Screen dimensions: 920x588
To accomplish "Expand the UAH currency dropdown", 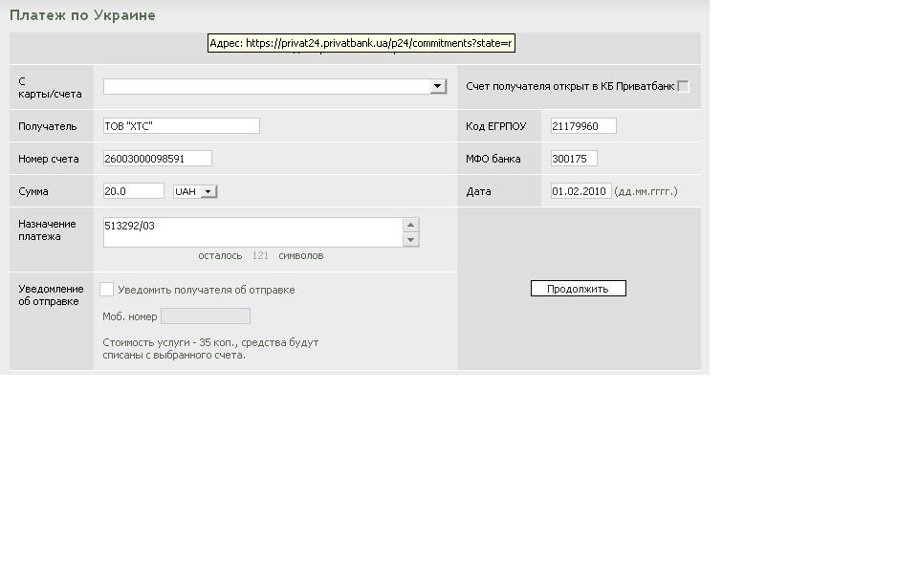I will tap(208, 191).
